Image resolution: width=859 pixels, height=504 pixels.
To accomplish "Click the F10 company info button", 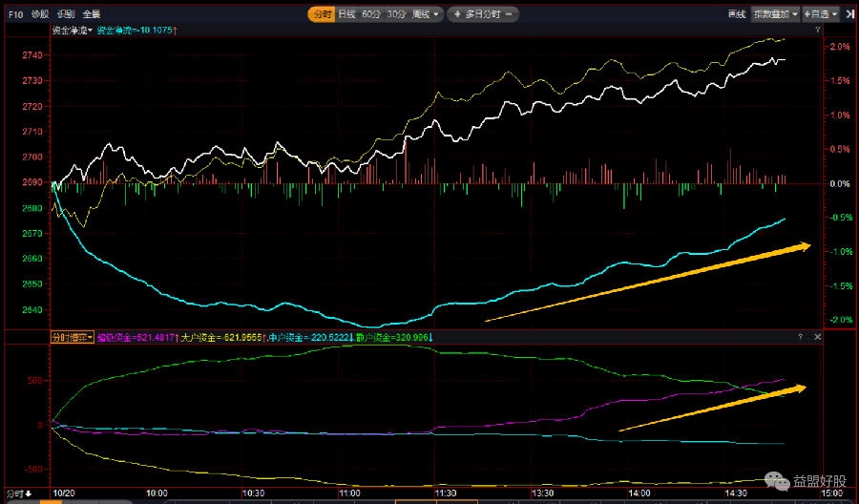I will pyautogui.click(x=14, y=14).
